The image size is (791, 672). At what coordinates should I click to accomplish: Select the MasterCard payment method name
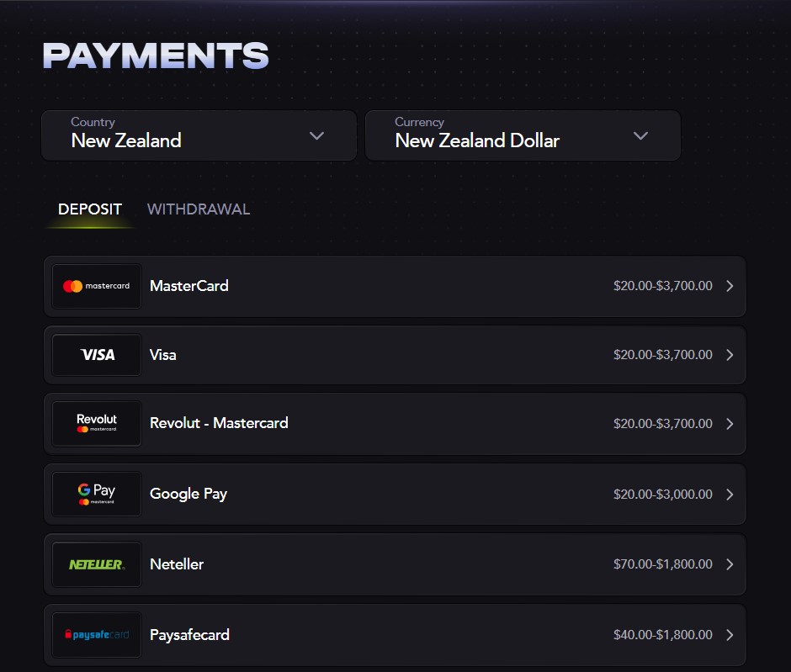point(189,286)
